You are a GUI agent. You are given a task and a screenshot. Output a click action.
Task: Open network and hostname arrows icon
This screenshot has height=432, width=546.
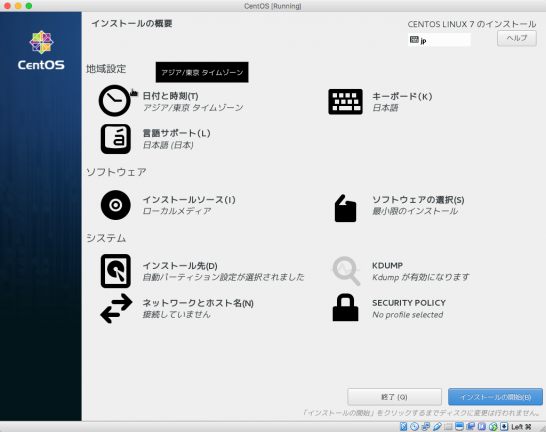pyautogui.click(x=116, y=308)
